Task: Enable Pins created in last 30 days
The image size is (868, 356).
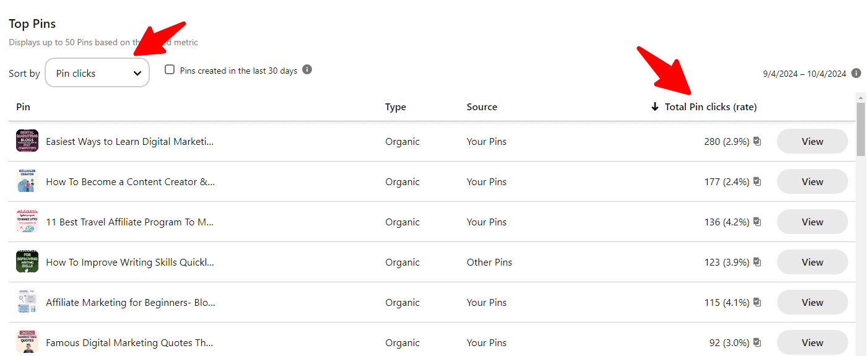Action: (170, 70)
